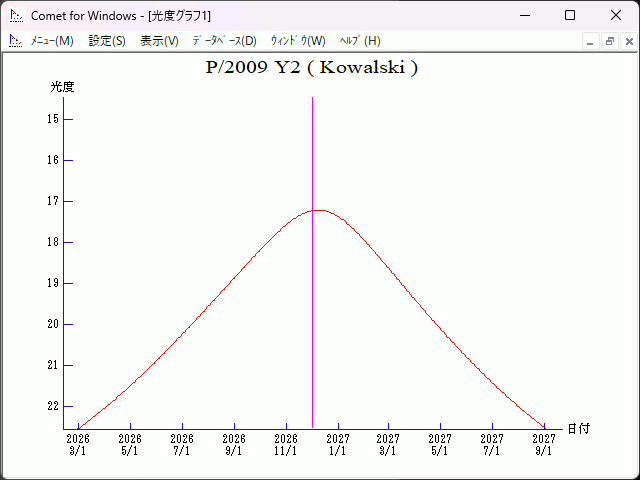Expand the 表示(V) view menu
This screenshot has height=480, width=640.
[x=159, y=41]
